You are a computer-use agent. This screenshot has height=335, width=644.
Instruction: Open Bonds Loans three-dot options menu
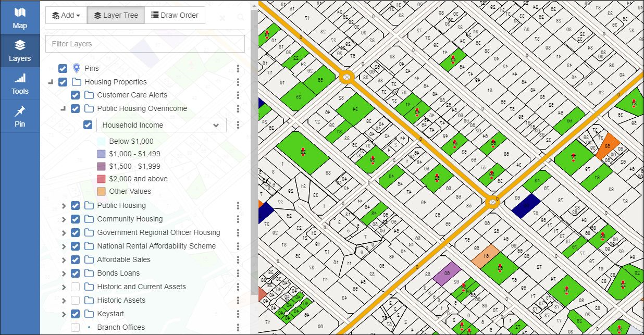click(238, 273)
